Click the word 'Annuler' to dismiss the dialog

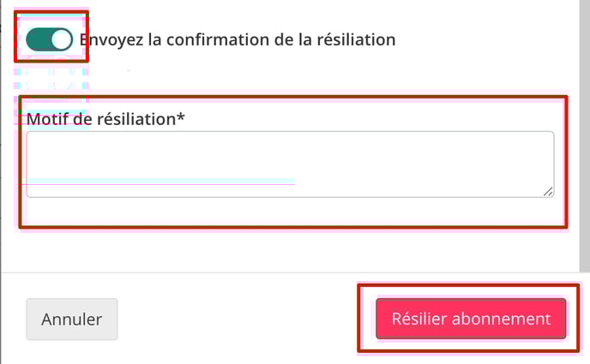[x=71, y=319]
